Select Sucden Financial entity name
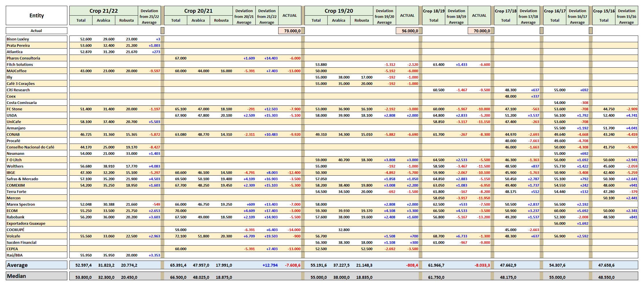 22,242
